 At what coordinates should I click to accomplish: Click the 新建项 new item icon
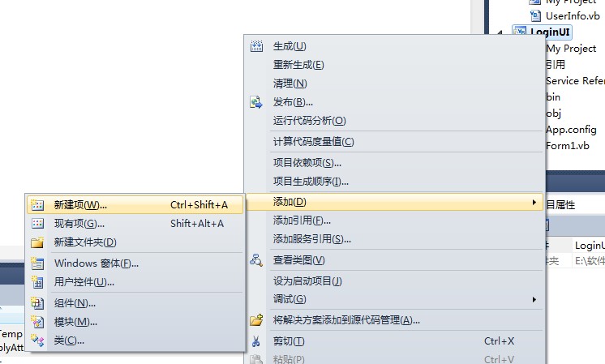37,205
